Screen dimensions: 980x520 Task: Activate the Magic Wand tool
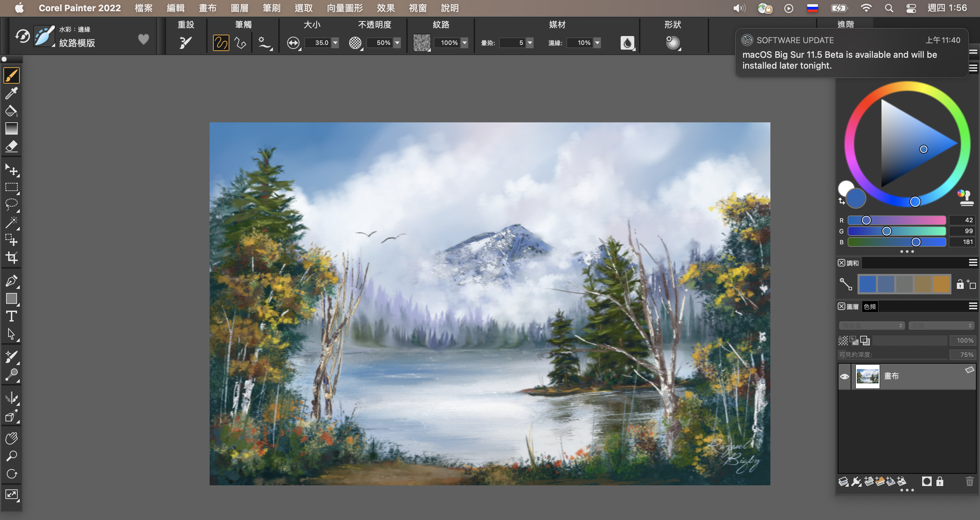12,222
